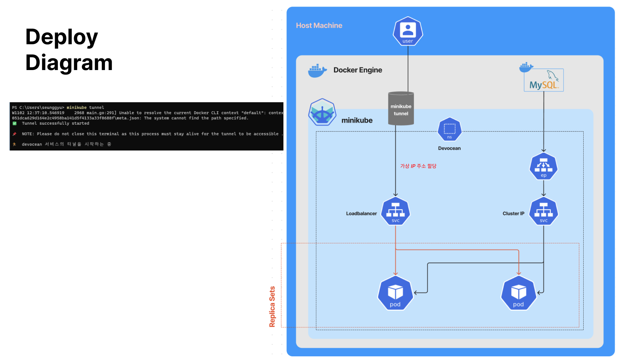The image size is (644, 362).
Task: Click the user icon in Host Machine
Action: click(408, 31)
